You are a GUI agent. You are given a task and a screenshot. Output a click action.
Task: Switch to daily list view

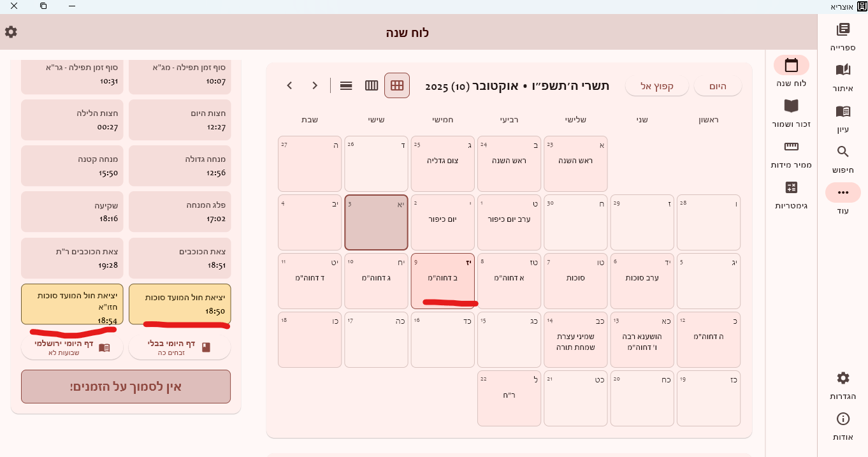click(346, 85)
